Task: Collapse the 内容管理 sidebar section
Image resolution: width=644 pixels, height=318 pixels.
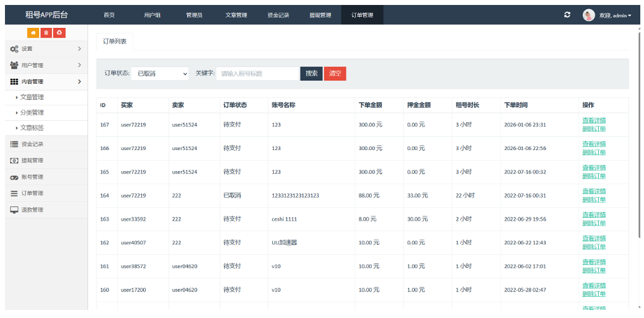Action: (x=45, y=81)
